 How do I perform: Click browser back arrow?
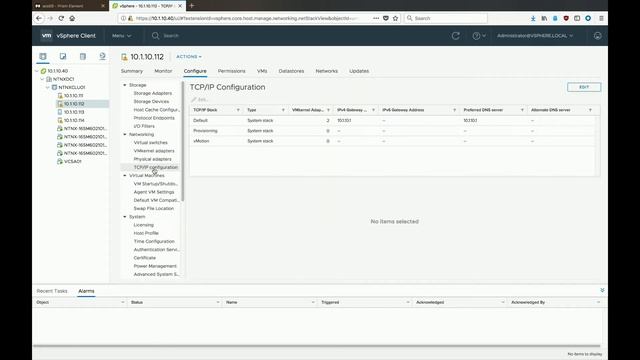click(x=39, y=18)
